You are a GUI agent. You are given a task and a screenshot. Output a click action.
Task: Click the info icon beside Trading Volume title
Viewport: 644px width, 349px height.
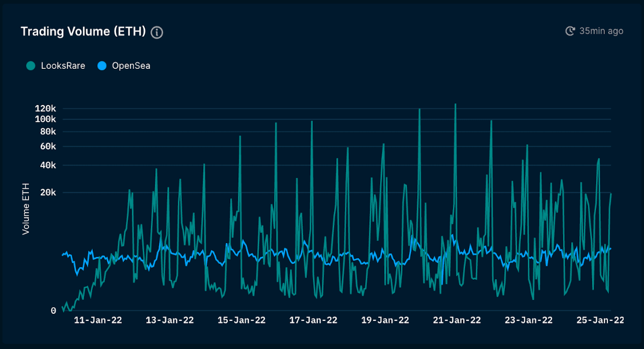click(157, 33)
